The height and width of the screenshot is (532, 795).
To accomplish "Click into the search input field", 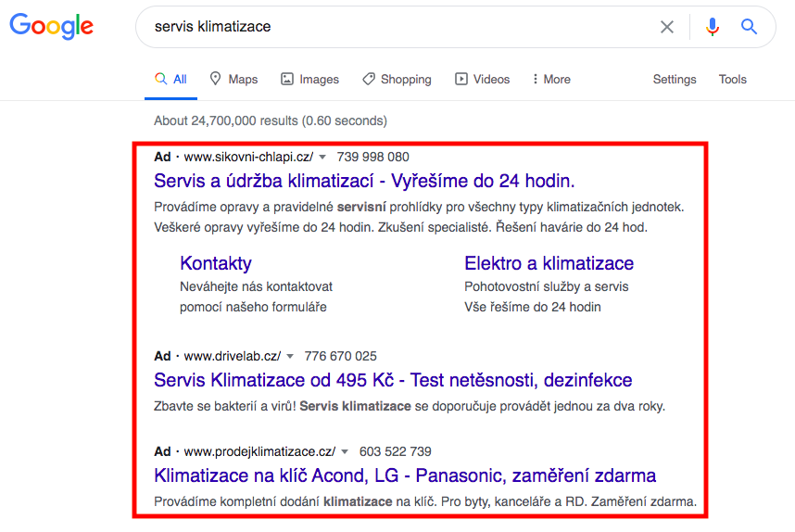I will [x=396, y=27].
